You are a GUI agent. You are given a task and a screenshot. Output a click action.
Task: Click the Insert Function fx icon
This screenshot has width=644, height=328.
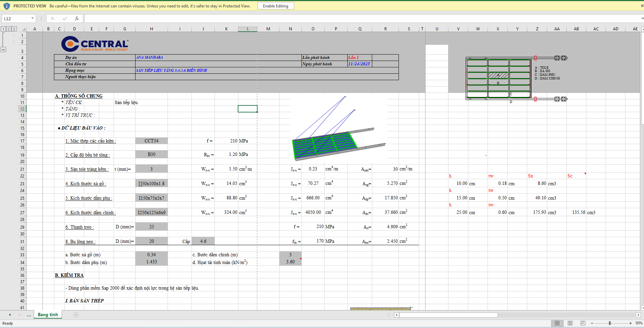tap(77, 19)
